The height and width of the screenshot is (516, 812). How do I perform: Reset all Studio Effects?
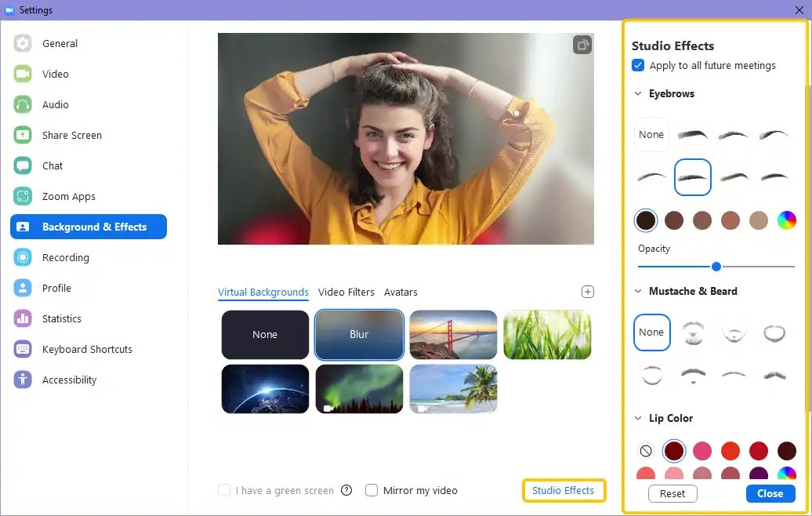(672, 493)
